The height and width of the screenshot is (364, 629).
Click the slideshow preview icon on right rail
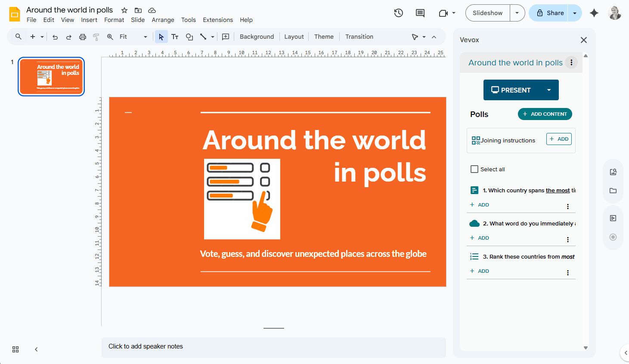tap(613, 218)
